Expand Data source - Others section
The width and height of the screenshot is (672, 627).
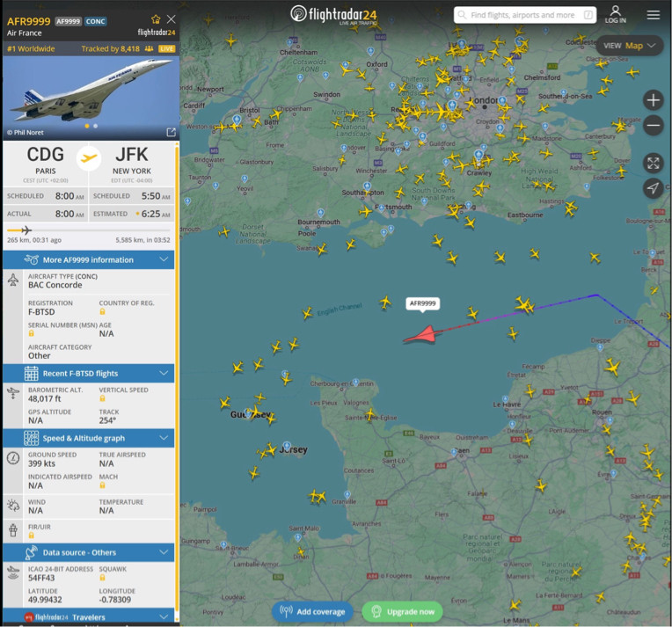pyautogui.click(x=89, y=552)
